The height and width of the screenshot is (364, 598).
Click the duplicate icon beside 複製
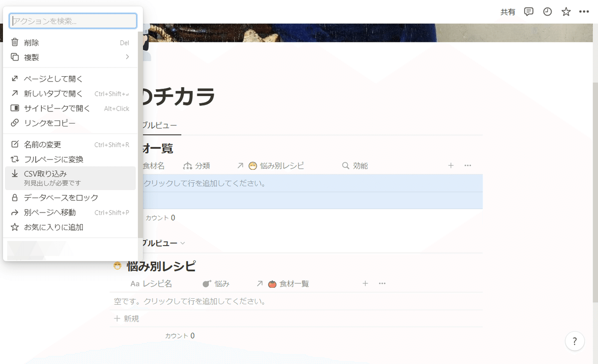coord(15,57)
